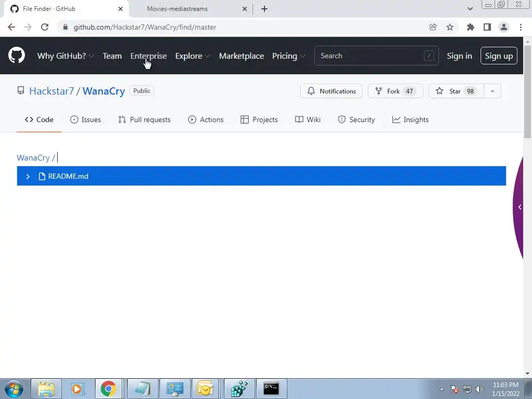Select the Wiki tab
Image resolution: width=532 pixels, height=399 pixels.
click(x=308, y=119)
